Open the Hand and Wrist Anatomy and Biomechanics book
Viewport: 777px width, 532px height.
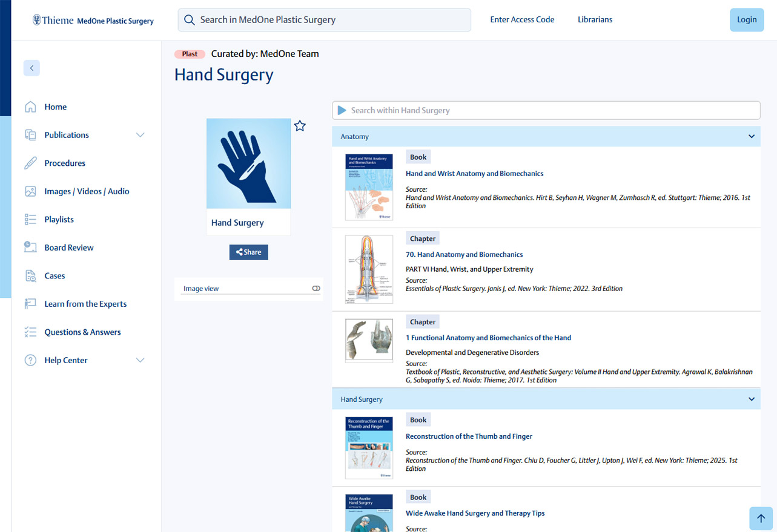tap(475, 173)
